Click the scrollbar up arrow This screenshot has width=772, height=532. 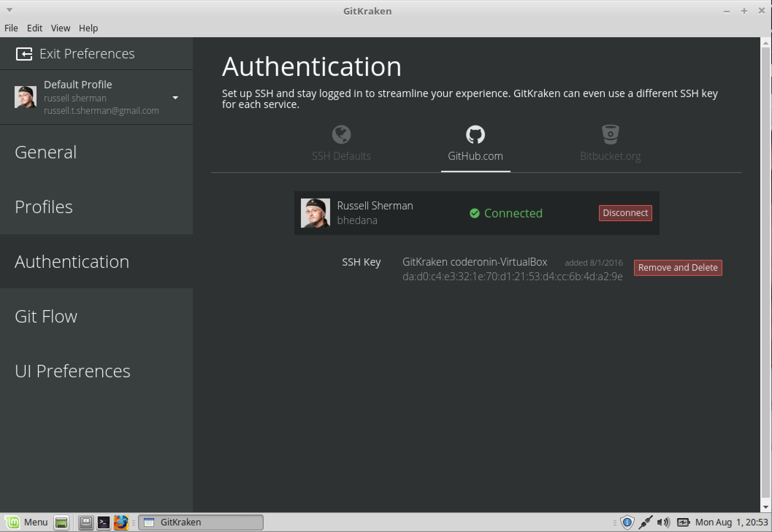coord(765,43)
